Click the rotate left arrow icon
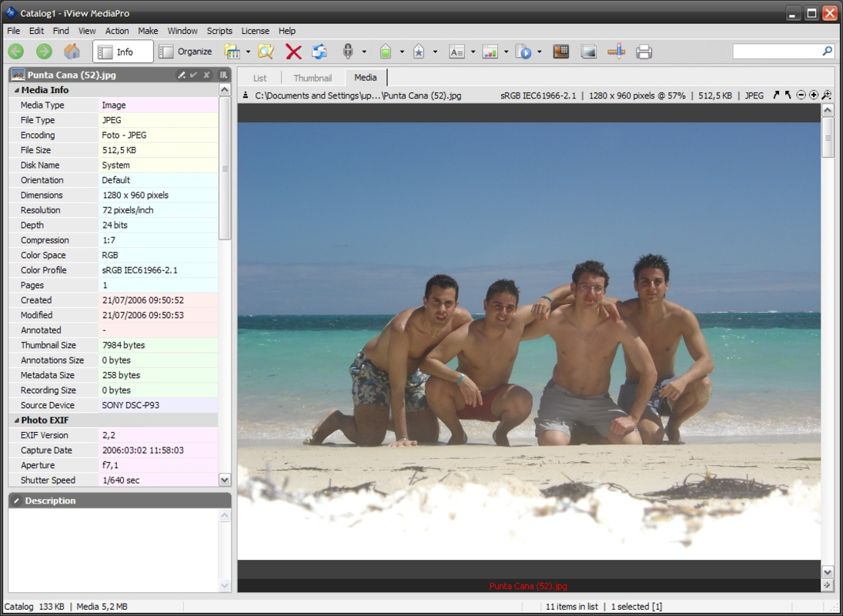Image resolution: width=843 pixels, height=616 pixels. click(x=788, y=95)
